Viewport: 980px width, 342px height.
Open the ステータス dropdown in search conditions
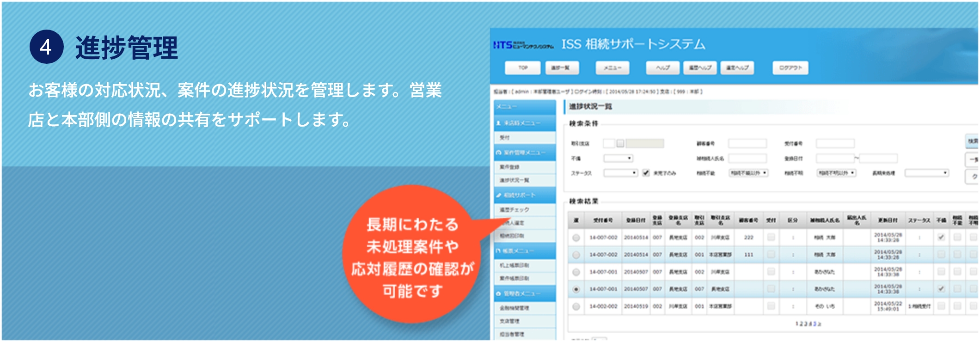click(x=621, y=173)
